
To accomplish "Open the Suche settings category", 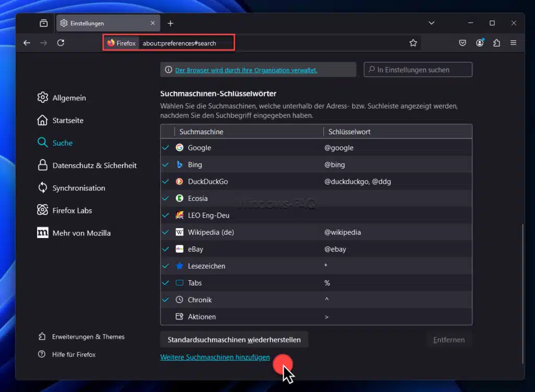I will pos(55,143).
